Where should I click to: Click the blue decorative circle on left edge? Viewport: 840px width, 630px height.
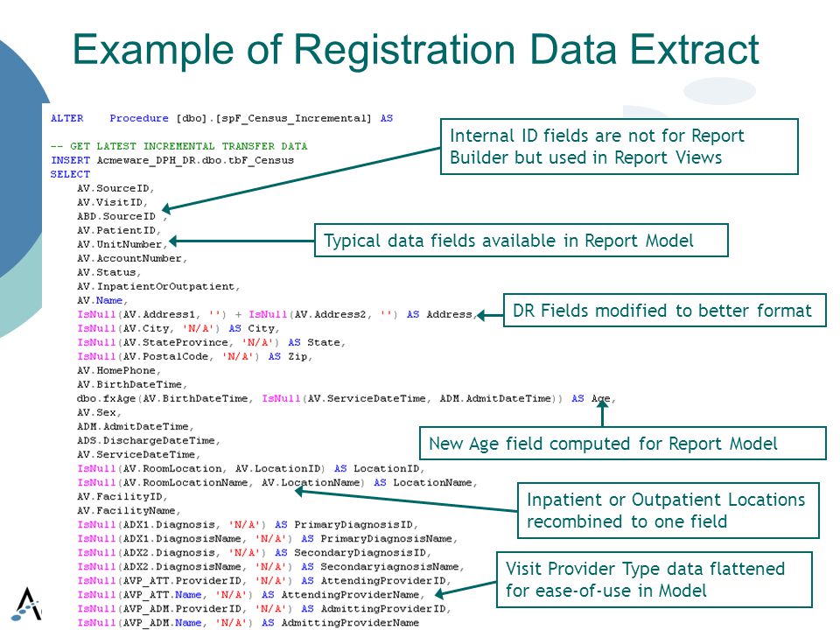tap(21, 161)
